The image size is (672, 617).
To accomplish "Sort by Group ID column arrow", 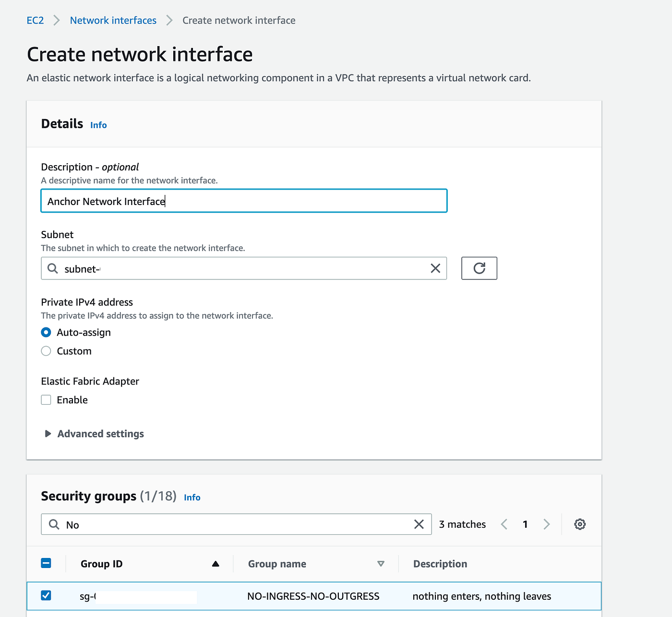I will click(216, 564).
